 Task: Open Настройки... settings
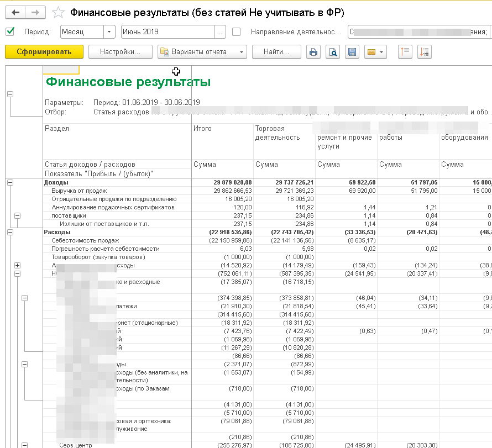click(x=121, y=52)
